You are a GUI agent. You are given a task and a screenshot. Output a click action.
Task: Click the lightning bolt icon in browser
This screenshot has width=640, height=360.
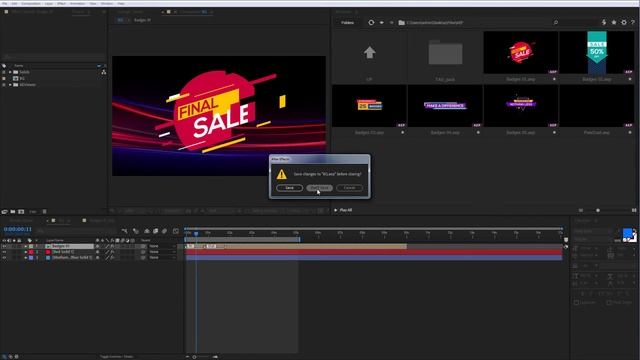pos(604,22)
